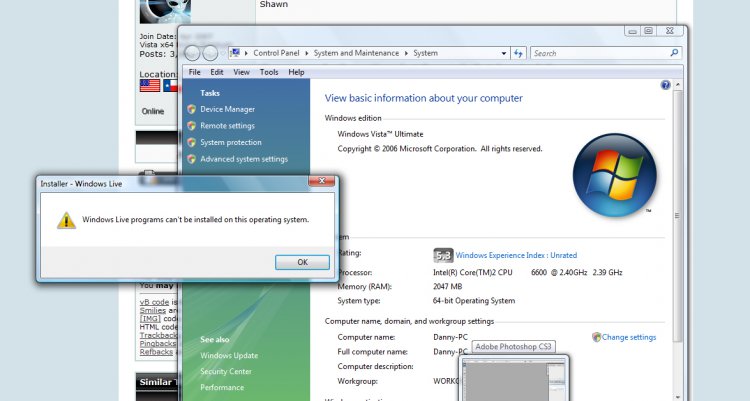Close the System control panel window

(x=670, y=31)
